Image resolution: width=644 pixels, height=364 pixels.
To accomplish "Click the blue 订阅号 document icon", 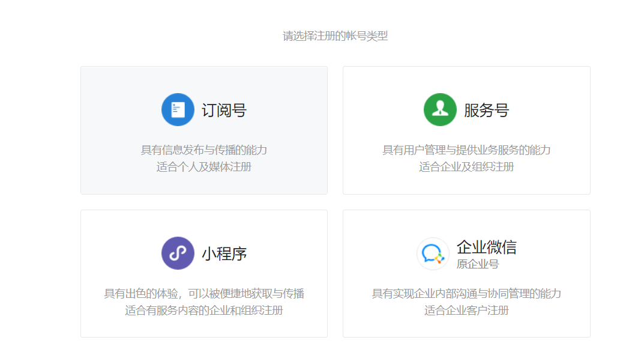I will 178,110.
